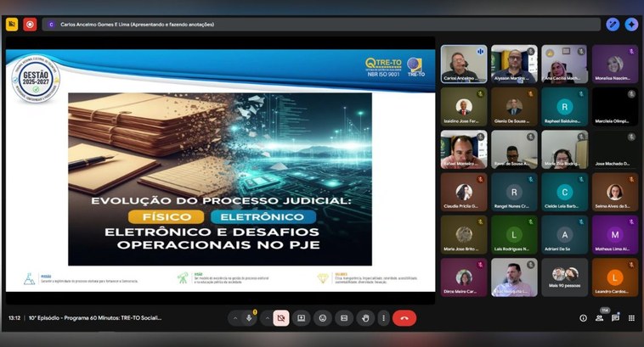Click the red recording indicator icon
The height and width of the screenshot is (347, 644).
[30, 25]
